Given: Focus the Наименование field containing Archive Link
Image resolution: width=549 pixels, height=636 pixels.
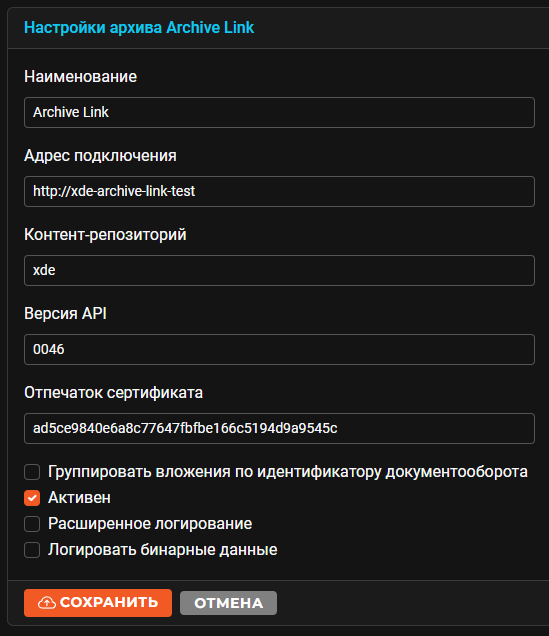Looking at the screenshot, I should [279, 112].
